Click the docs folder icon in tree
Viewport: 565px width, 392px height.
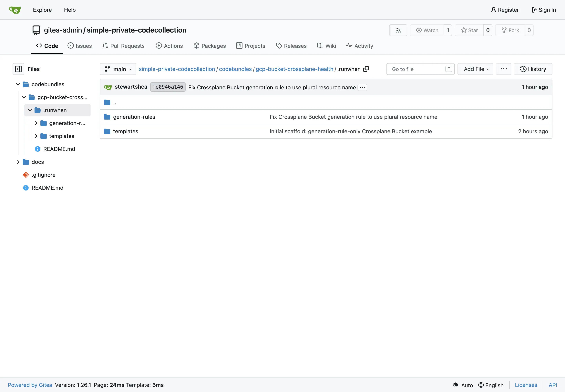pyautogui.click(x=26, y=162)
